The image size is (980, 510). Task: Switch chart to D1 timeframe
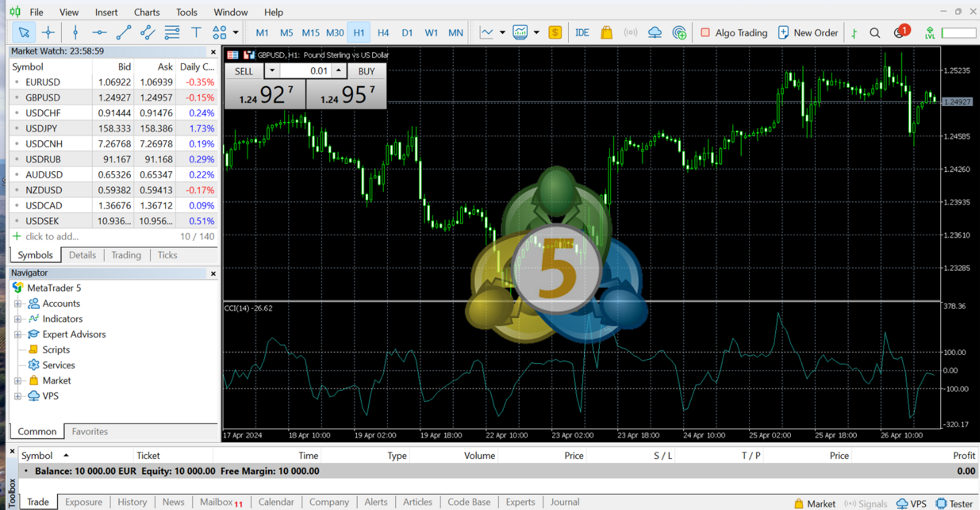pyautogui.click(x=407, y=32)
